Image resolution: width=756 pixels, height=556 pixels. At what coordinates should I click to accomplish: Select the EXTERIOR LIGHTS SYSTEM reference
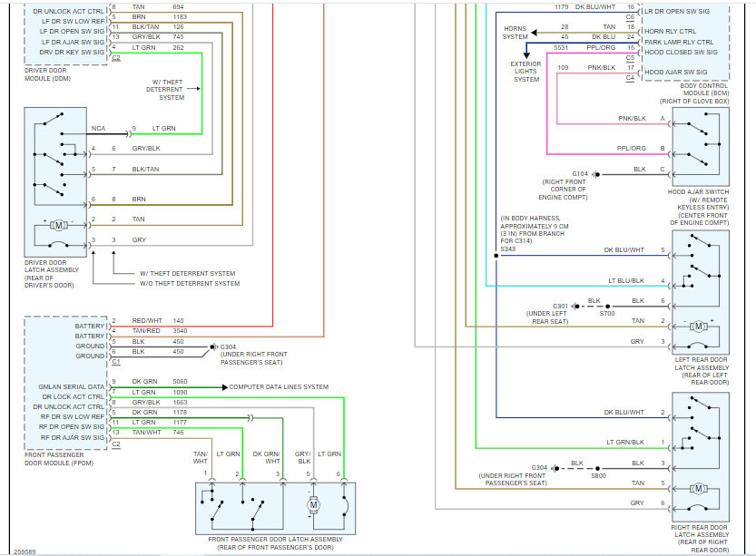[525, 72]
